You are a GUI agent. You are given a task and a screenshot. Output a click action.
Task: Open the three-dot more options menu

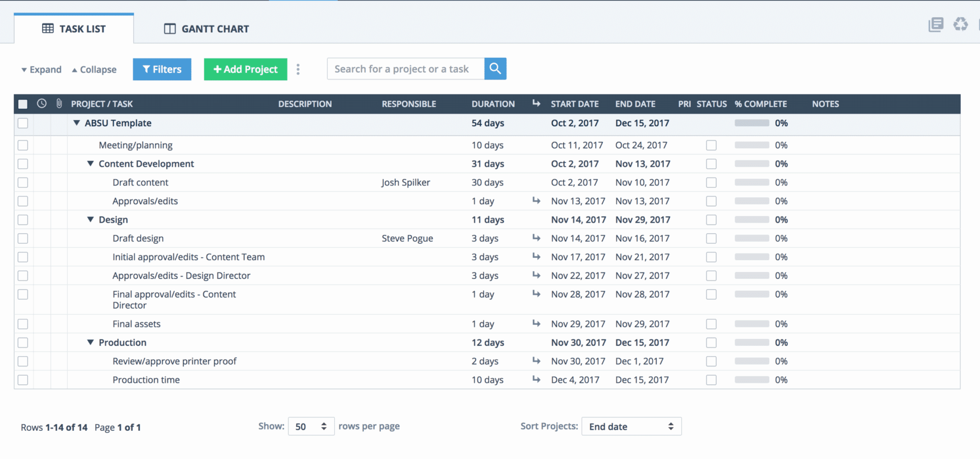pyautogui.click(x=298, y=69)
